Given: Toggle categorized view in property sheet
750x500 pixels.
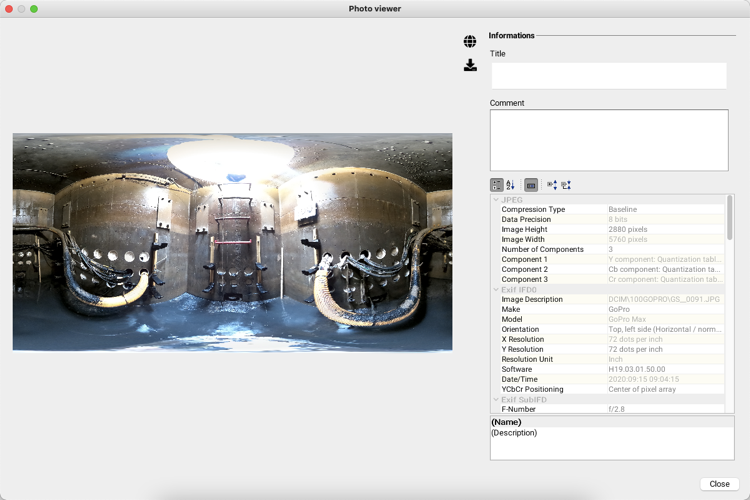Looking at the screenshot, I should tap(497, 185).
